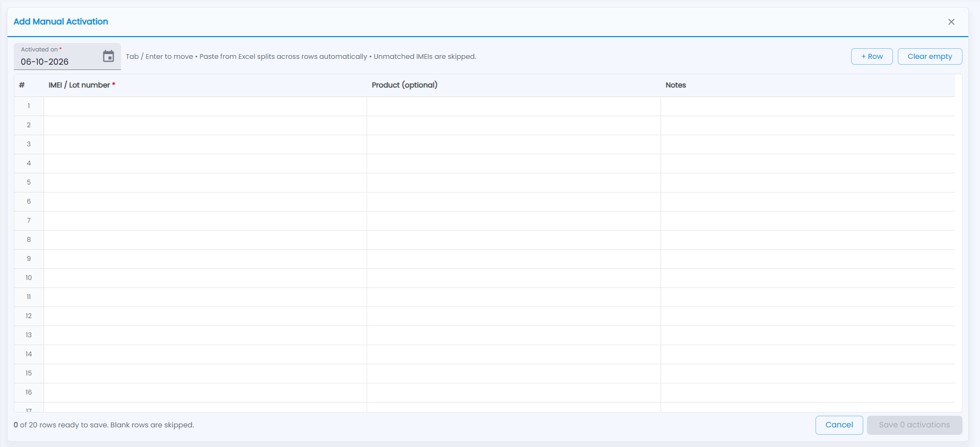Click Notes cell in row 10
The image size is (980, 447).
click(808, 278)
